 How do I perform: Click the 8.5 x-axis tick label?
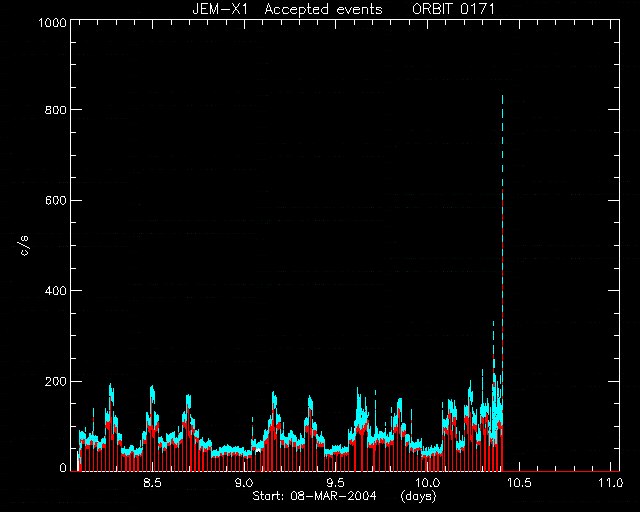pyautogui.click(x=153, y=483)
